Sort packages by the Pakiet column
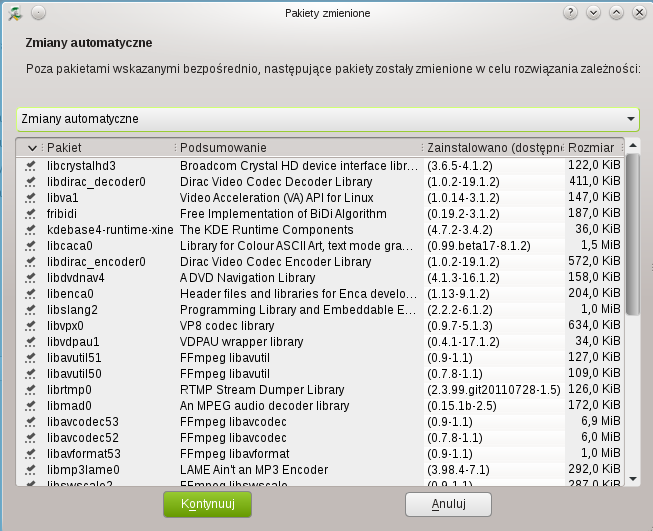This screenshot has width=653, height=531. click(x=110, y=148)
